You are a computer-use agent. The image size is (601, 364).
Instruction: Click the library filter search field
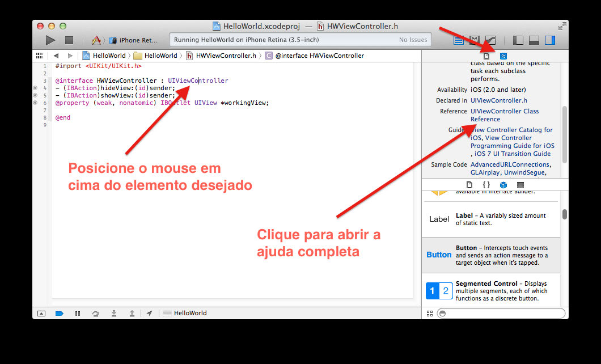(501, 313)
